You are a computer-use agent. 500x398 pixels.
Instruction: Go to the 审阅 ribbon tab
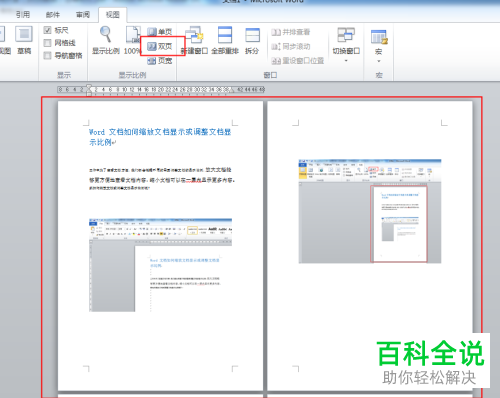tap(83, 14)
